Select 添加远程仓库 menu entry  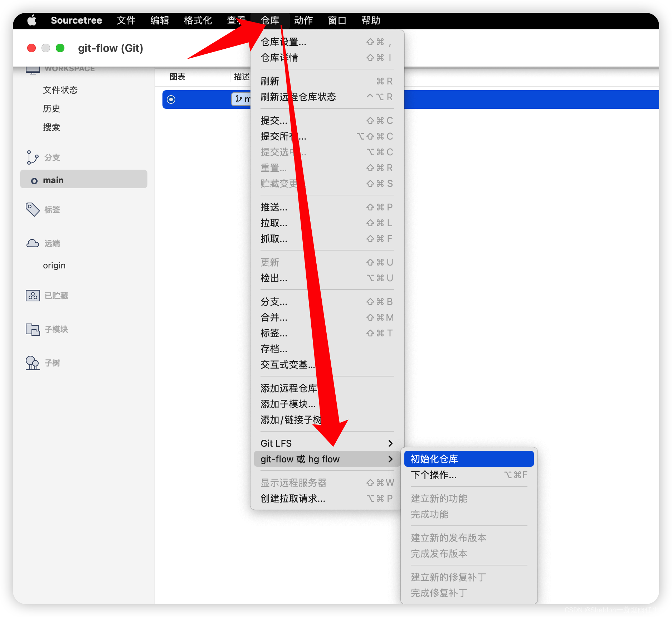click(x=327, y=388)
